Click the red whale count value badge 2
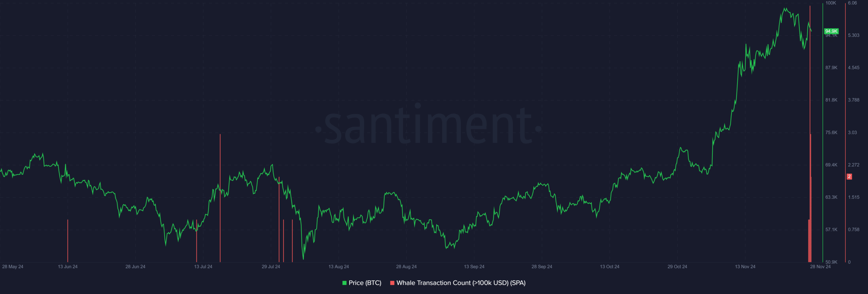This screenshot has width=868, height=294. click(849, 176)
